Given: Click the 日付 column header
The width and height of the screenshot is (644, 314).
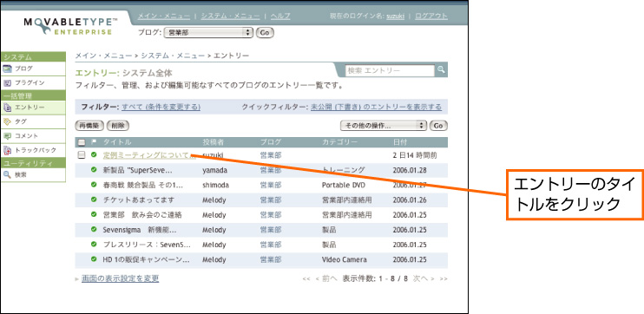Looking at the screenshot, I should (400, 142).
